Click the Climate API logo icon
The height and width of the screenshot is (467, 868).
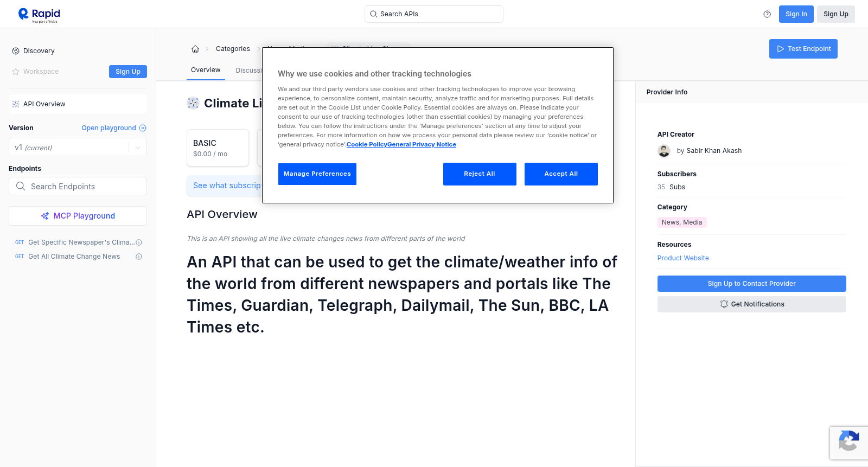193,103
